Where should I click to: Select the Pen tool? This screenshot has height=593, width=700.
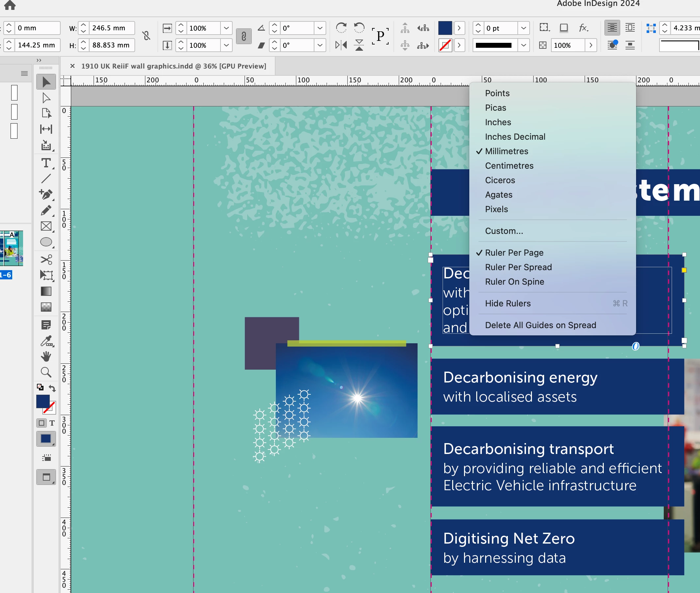(x=46, y=194)
